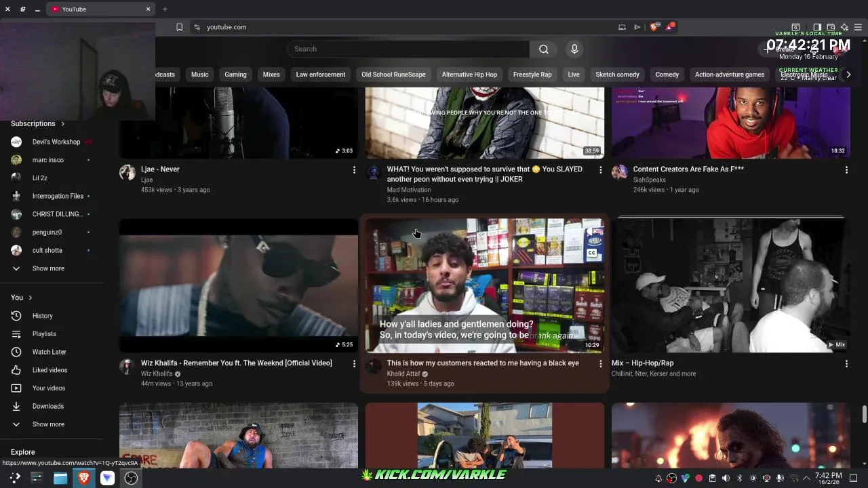This screenshot has height=488, width=868.
Task: Open Downloads in the sidebar
Action: coord(47,406)
